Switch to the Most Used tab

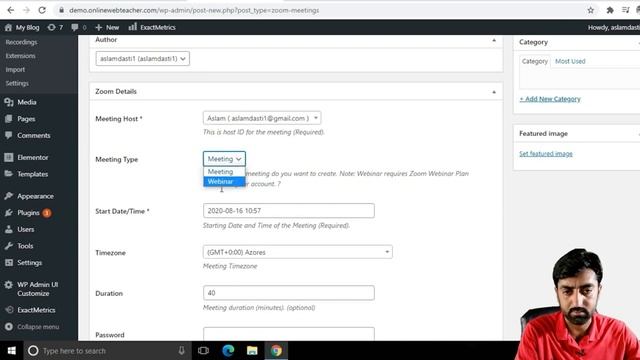pyautogui.click(x=570, y=61)
